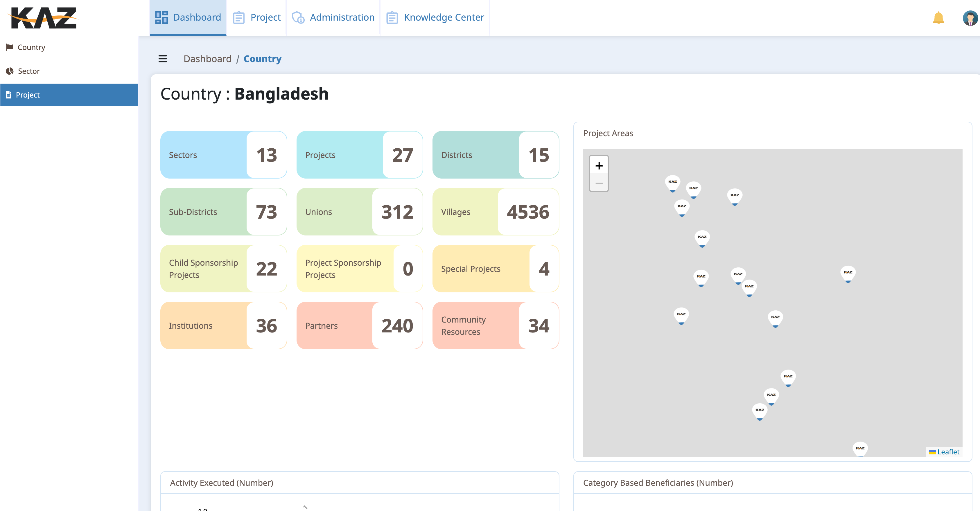Select the Country flag icon in sidebar
The height and width of the screenshot is (511, 980).
point(10,47)
